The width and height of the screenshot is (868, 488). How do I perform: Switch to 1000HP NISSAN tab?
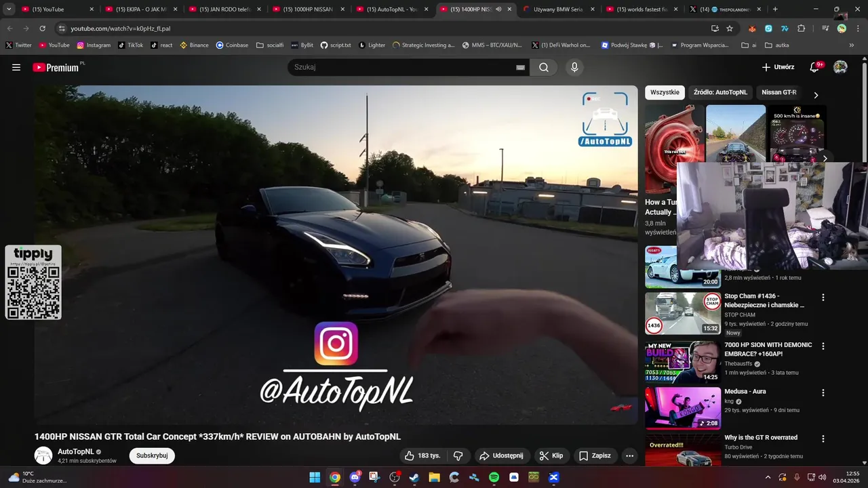point(309,9)
